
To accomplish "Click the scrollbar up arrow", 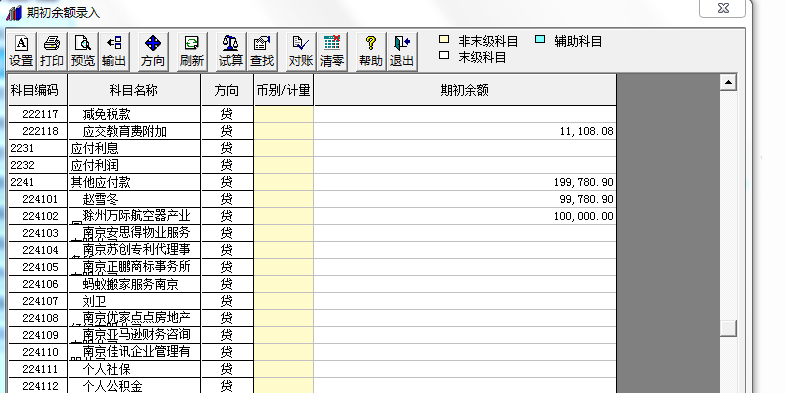I will (x=728, y=82).
